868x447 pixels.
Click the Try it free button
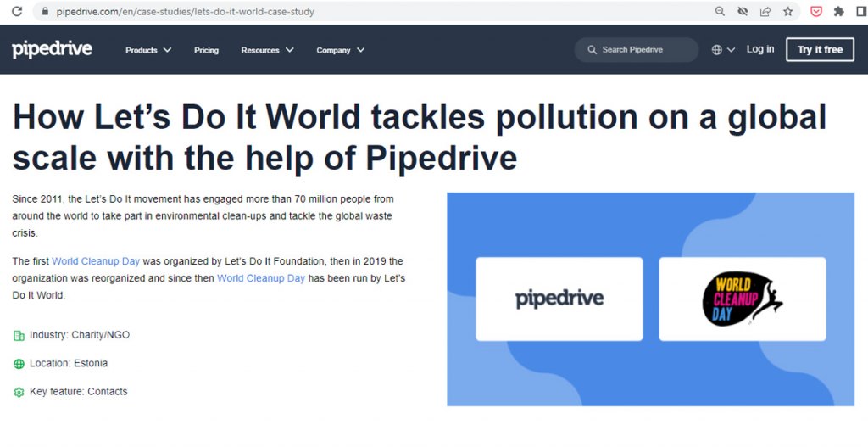pyautogui.click(x=820, y=49)
